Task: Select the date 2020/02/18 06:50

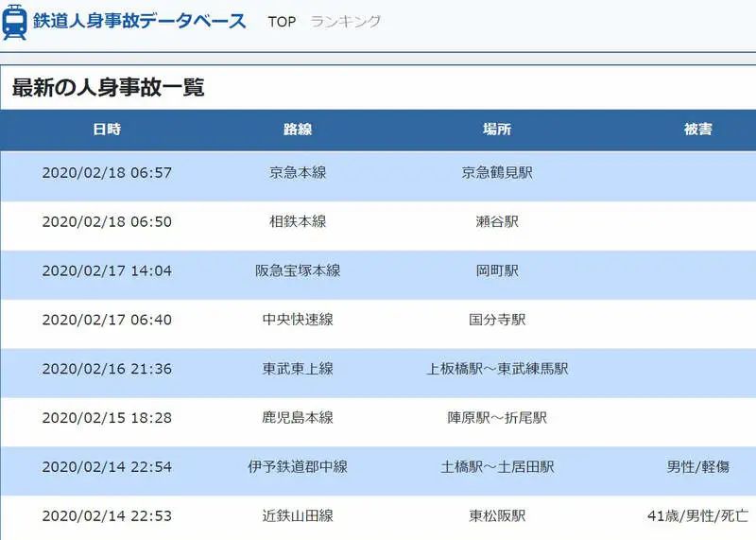Action: (107, 222)
